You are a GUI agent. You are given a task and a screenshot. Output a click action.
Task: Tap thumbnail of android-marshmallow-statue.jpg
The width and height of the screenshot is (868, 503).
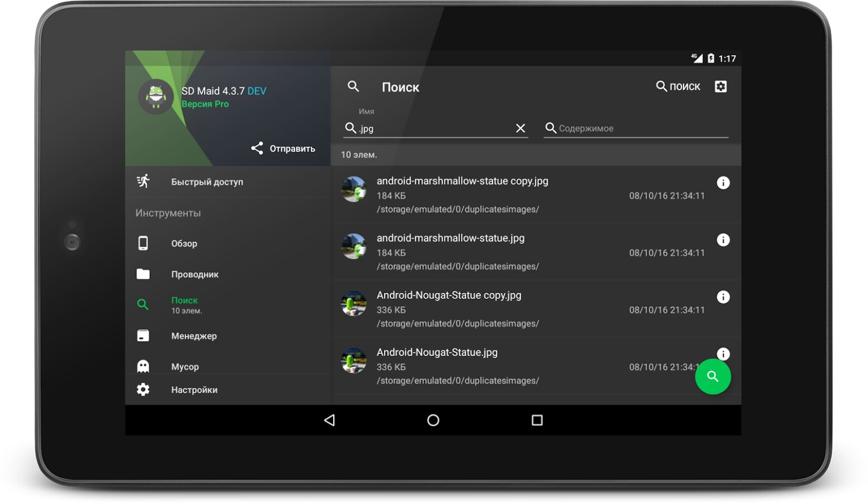354,246
